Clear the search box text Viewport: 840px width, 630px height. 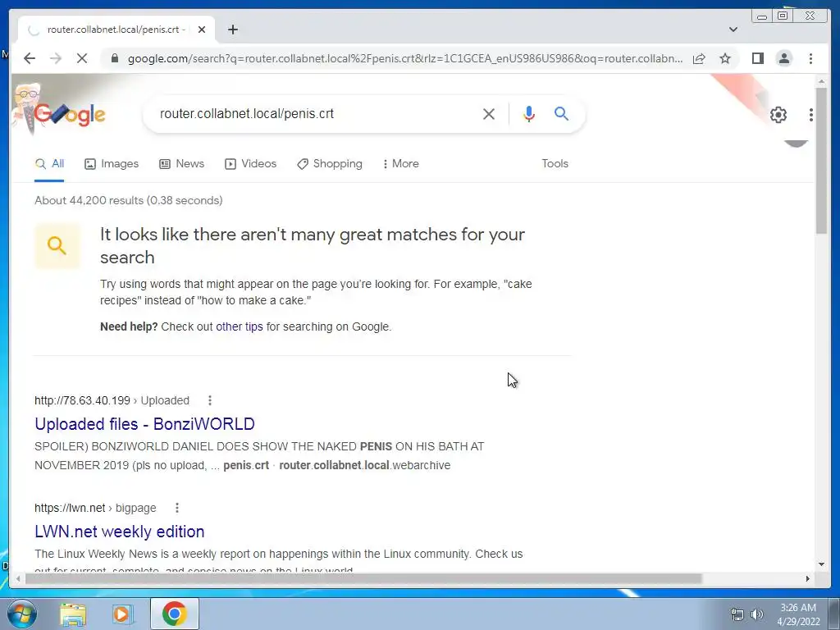(489, 114)
